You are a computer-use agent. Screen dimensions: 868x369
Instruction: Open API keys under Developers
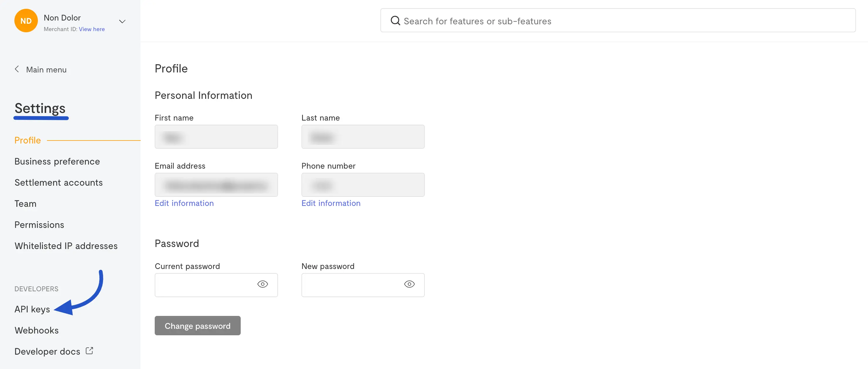pyautogui.click(x=32, y=309)
